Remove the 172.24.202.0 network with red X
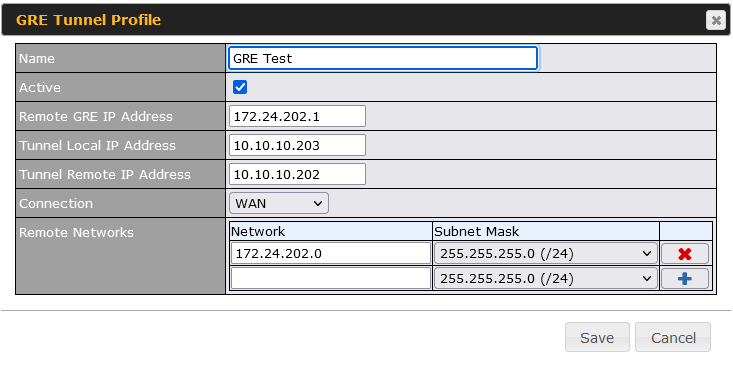 click(685, 254)
